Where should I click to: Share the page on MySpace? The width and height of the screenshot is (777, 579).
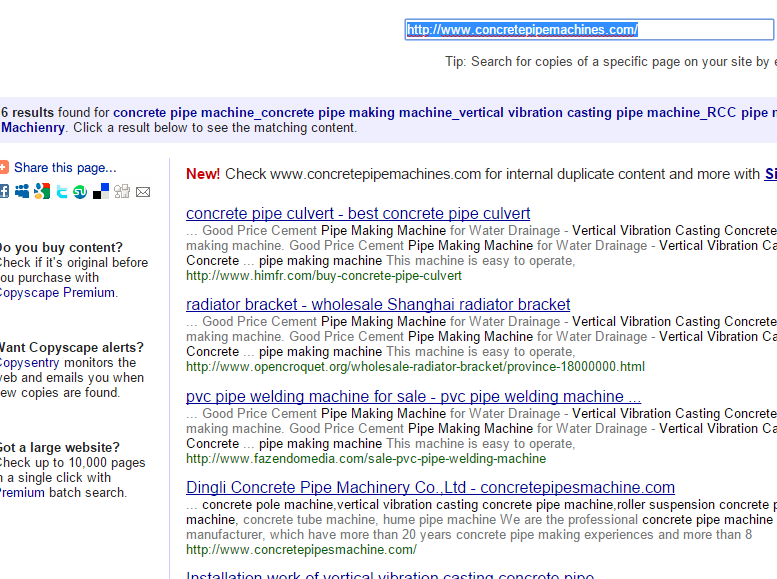coord(22,191)
